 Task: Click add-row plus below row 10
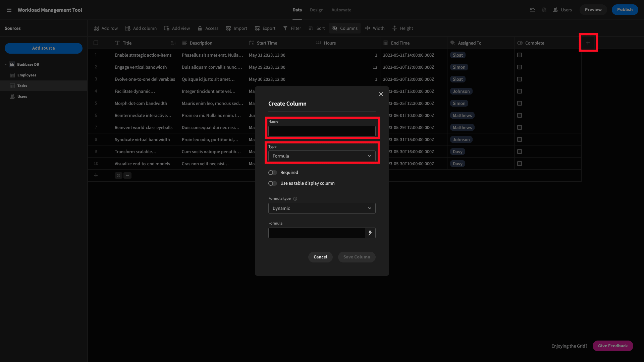click(x=96, y=175)
